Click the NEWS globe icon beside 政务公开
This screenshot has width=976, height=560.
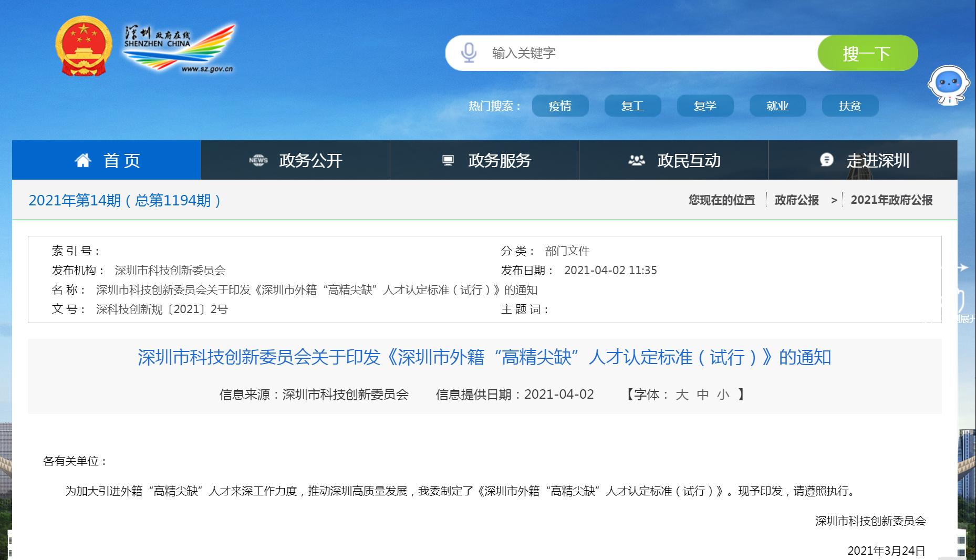258,160
